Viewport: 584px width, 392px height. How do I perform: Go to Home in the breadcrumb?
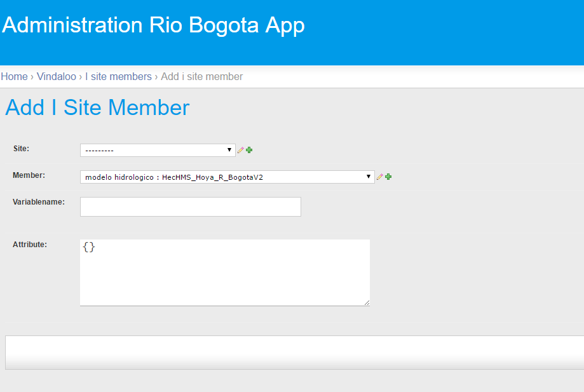[x=14, y=77]
